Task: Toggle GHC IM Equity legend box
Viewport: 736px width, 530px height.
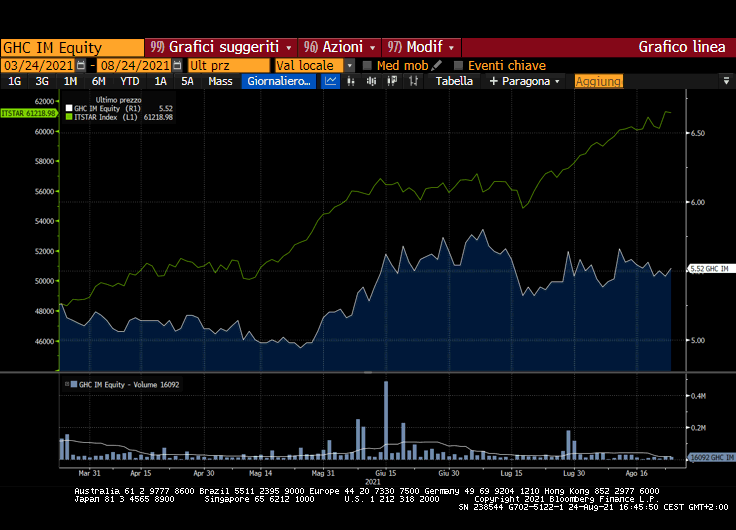Action: [68, 108]
